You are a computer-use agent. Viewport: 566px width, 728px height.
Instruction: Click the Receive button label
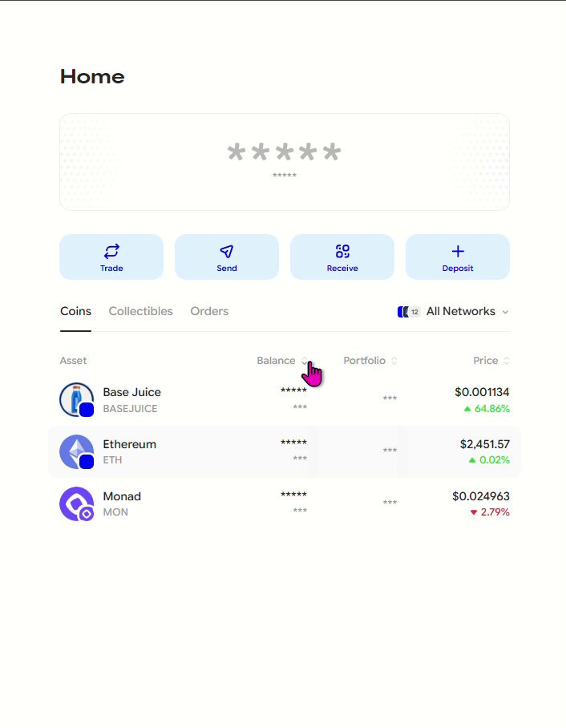pyautogui.click(x=342, y=269)
